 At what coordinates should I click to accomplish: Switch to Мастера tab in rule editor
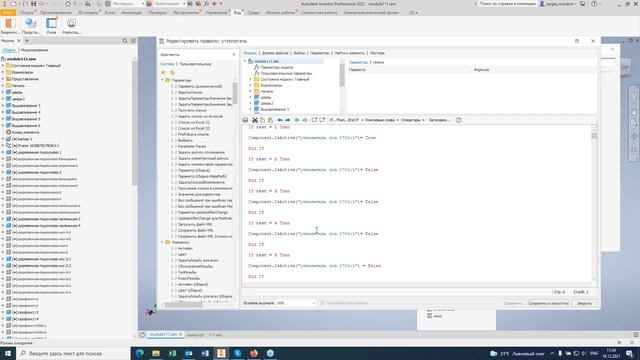[x=377, y=53]
